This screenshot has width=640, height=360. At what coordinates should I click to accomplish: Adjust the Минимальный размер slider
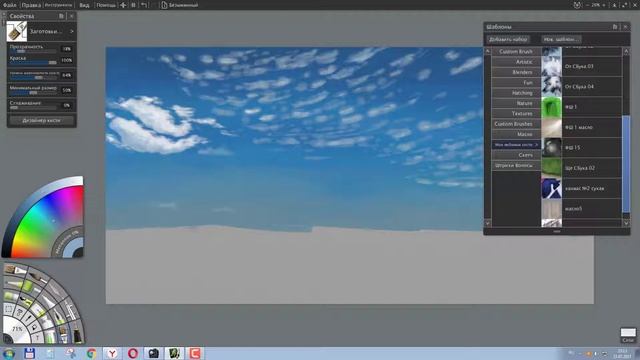(x=33, y=92)
